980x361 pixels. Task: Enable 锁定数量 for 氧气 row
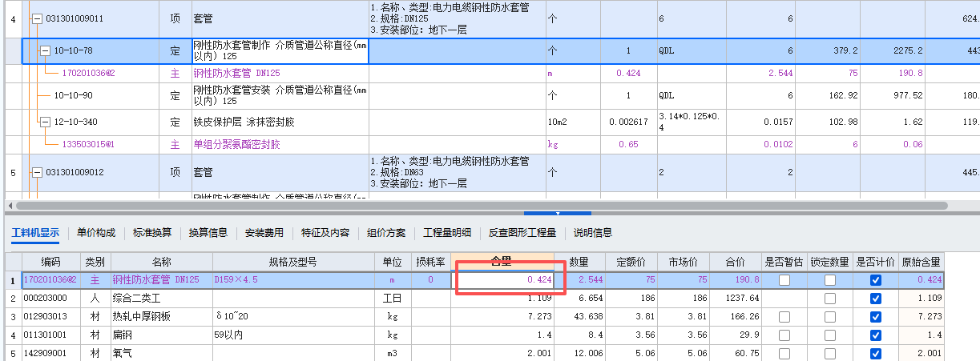coord(830,352)
